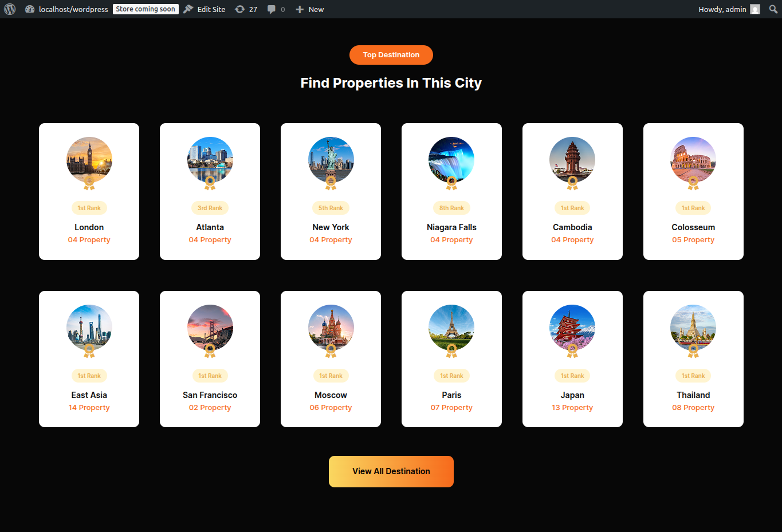Open the London city thumbnail
The width and height of the screenshot is (782, 532).
pyautogui.click(x=89, y=160)
